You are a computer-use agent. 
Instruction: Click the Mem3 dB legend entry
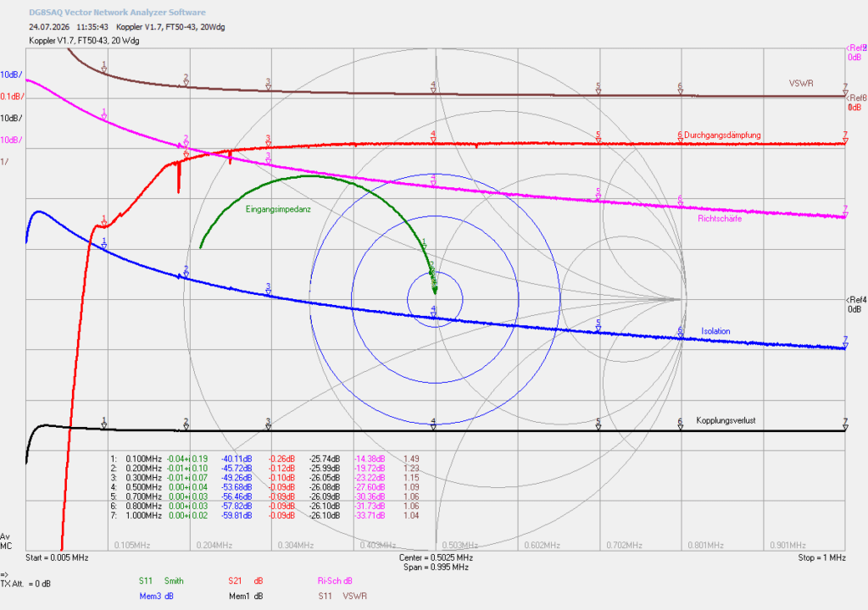[157, 596]
